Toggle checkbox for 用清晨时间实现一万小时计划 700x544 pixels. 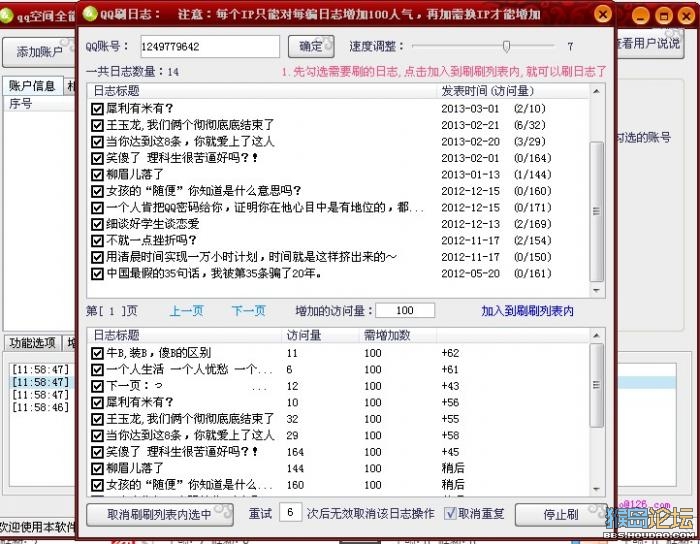pyautogui.click(x=97, y=257)
